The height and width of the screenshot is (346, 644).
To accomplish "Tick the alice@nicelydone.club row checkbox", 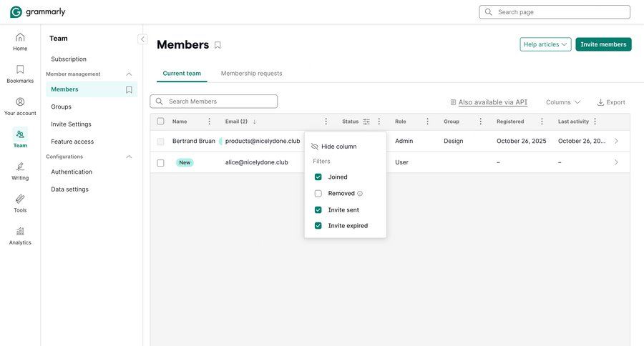I will (x=160, y=163).
